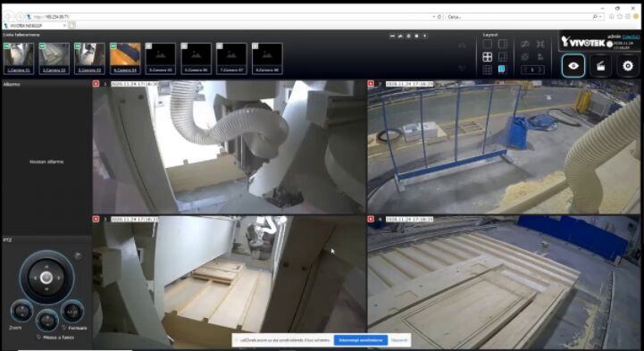Click browser back arrow

(x=8, y=16)
